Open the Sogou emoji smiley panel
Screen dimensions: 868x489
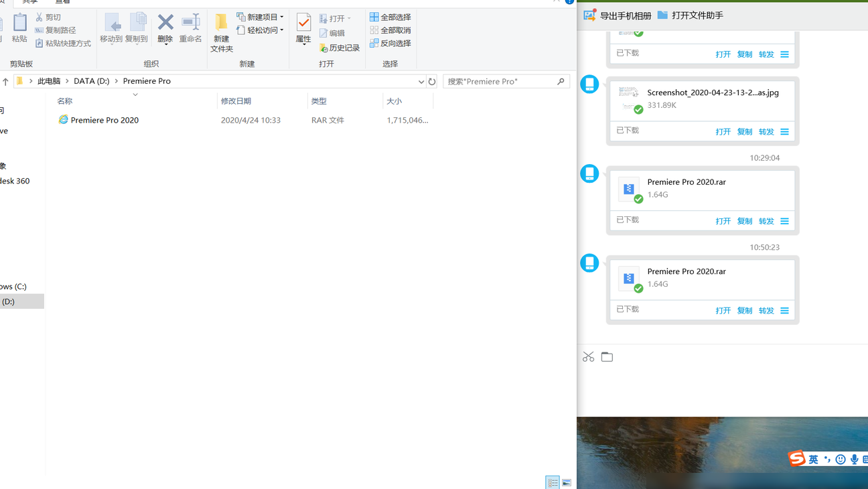(x=841, y=460)
